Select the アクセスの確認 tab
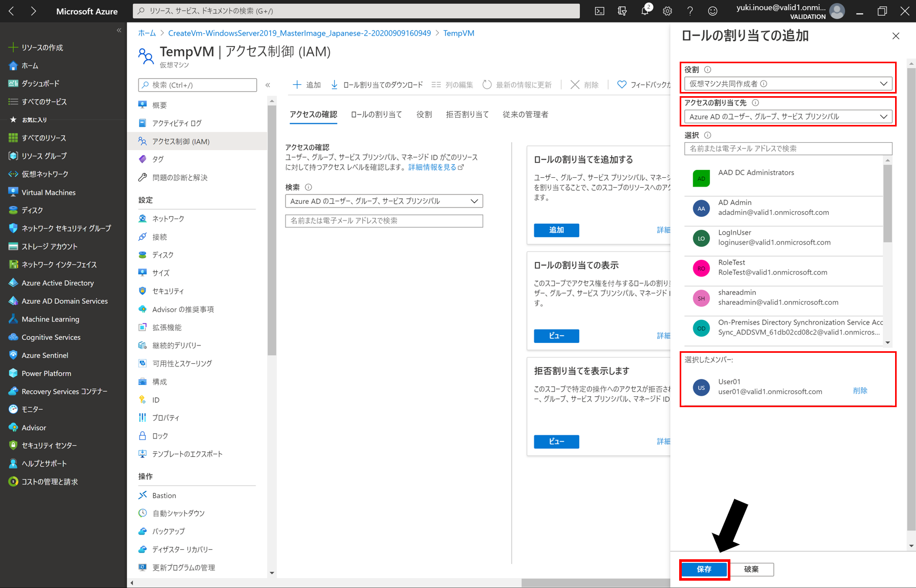916x588 pixels. point(313,114)
